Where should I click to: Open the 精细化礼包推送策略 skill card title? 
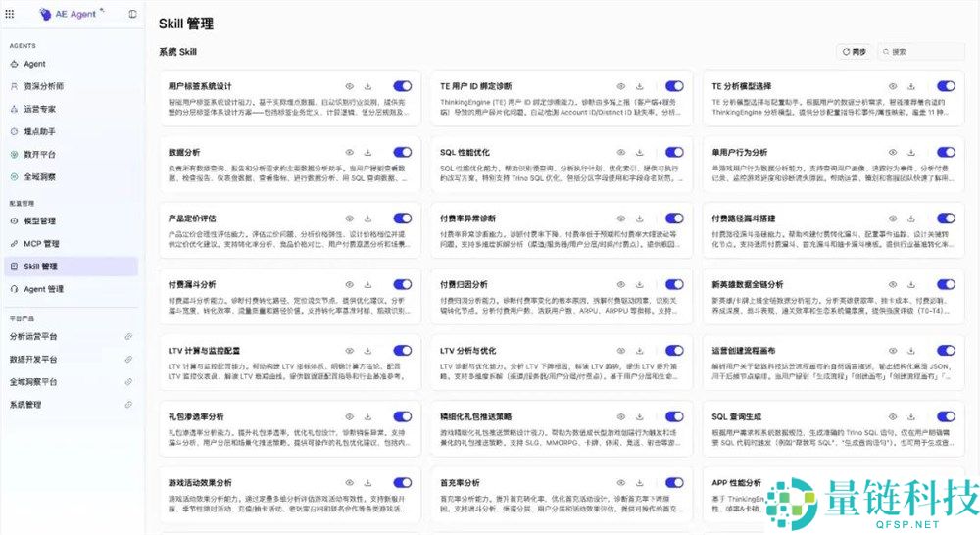[476, 416]
